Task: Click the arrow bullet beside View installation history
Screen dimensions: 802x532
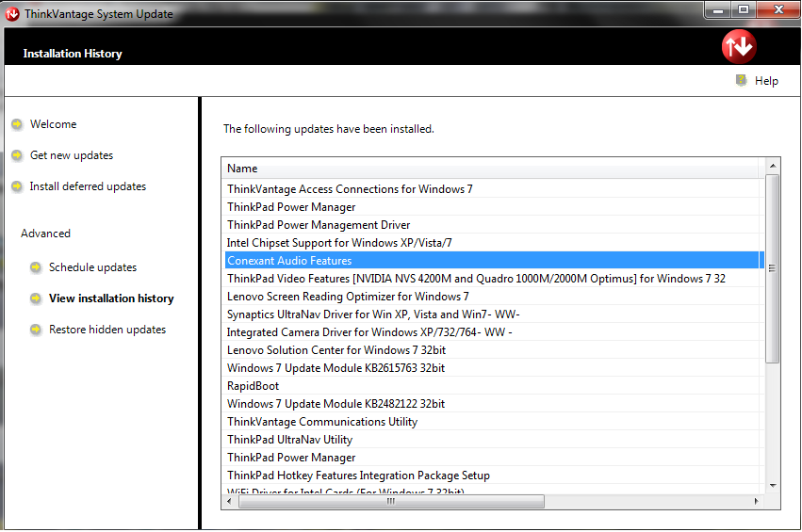Action: tap(35, 298)
